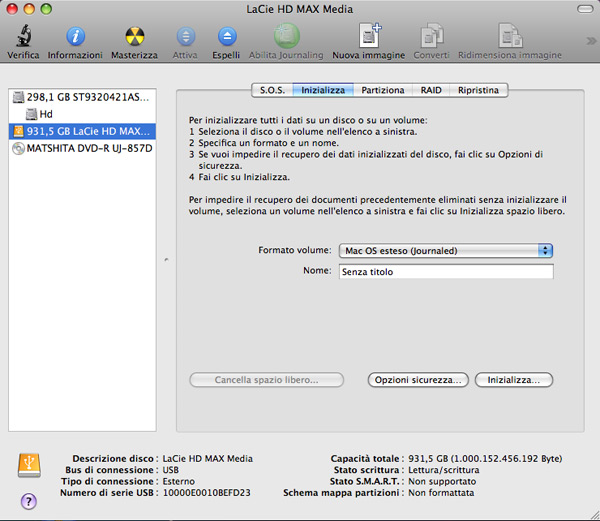Click the Attiva mount icon

pyautogui.click(x=186, y=37)
